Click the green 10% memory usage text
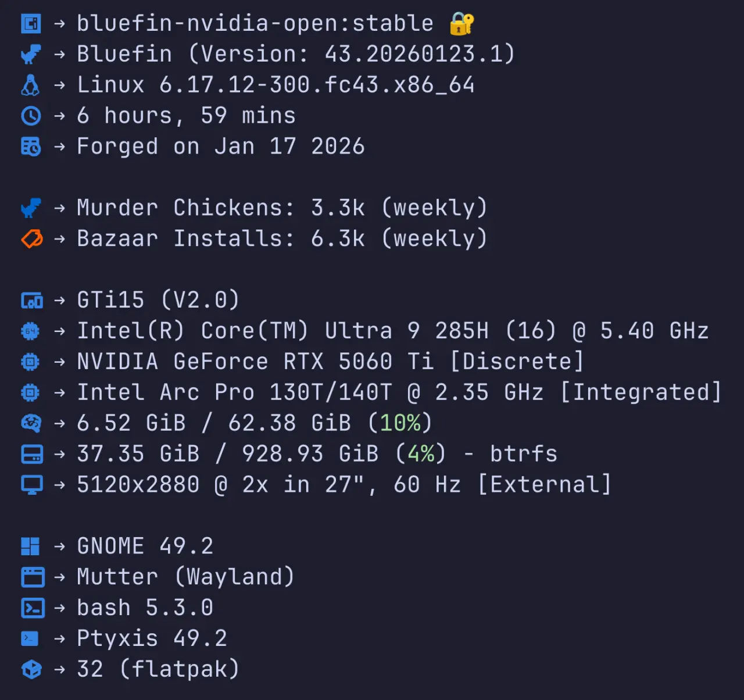 (x=400, y=423)
